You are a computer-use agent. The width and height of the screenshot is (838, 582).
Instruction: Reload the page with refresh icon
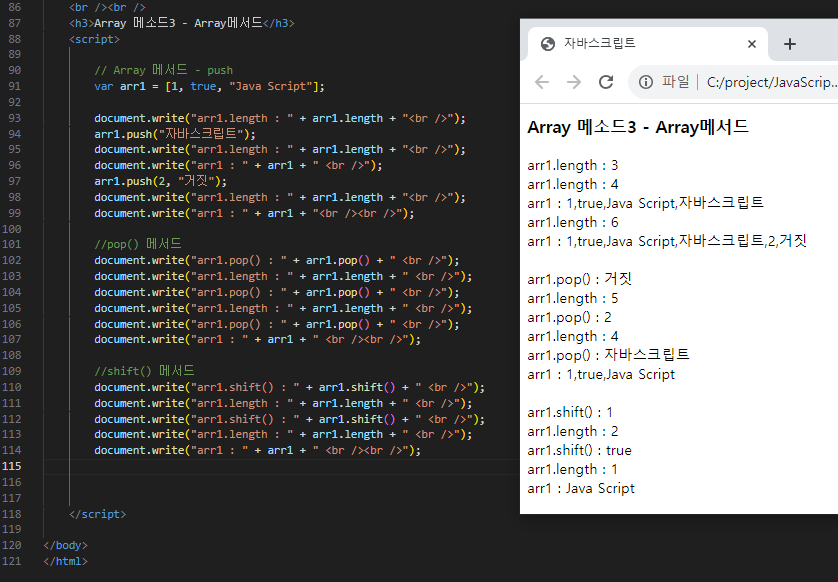(x=606, y=82)
